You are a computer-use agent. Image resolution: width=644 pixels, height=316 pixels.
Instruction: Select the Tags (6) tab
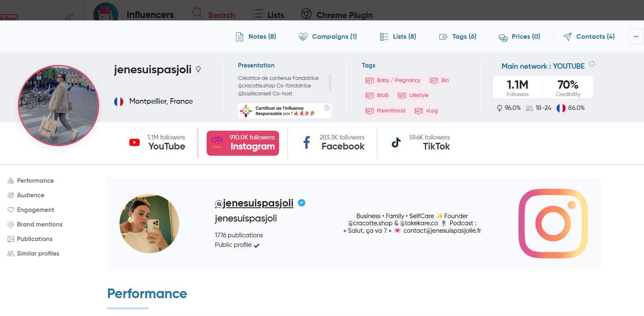pos(458,36)
